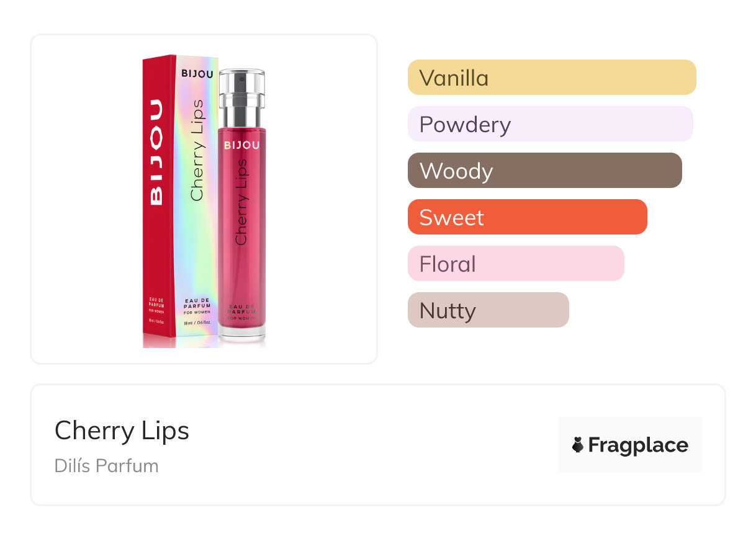The width and height of the screenshot is (756, 536).
Task: Click the Fragplace brand name text
Action: 637,445
